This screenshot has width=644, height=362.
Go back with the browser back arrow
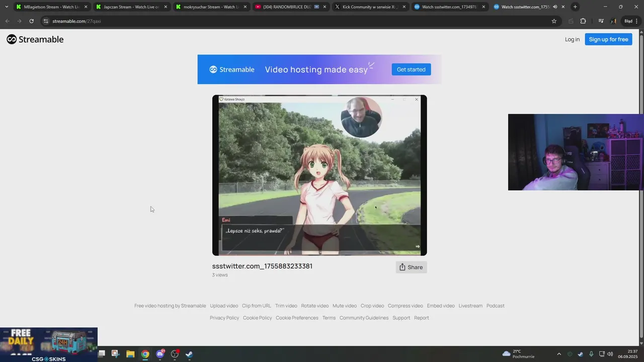tap(7, 21)
